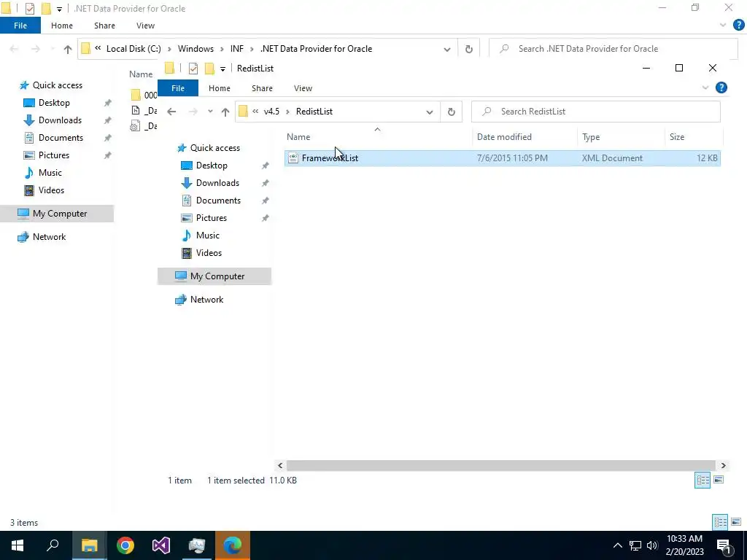Expand the ribbon in Oracle provider window
The height and width of the screenshot is (560, 747).
[723, 26]
